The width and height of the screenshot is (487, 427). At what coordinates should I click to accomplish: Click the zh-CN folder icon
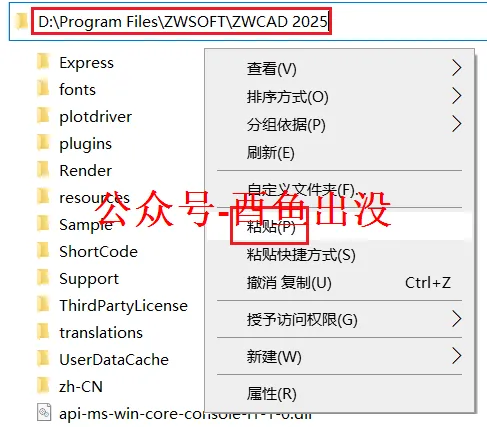[x=44, y=386]
